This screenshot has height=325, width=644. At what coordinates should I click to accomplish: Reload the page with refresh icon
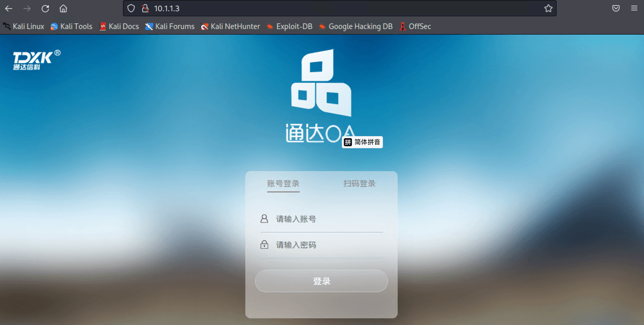click(x=45, y=8)
